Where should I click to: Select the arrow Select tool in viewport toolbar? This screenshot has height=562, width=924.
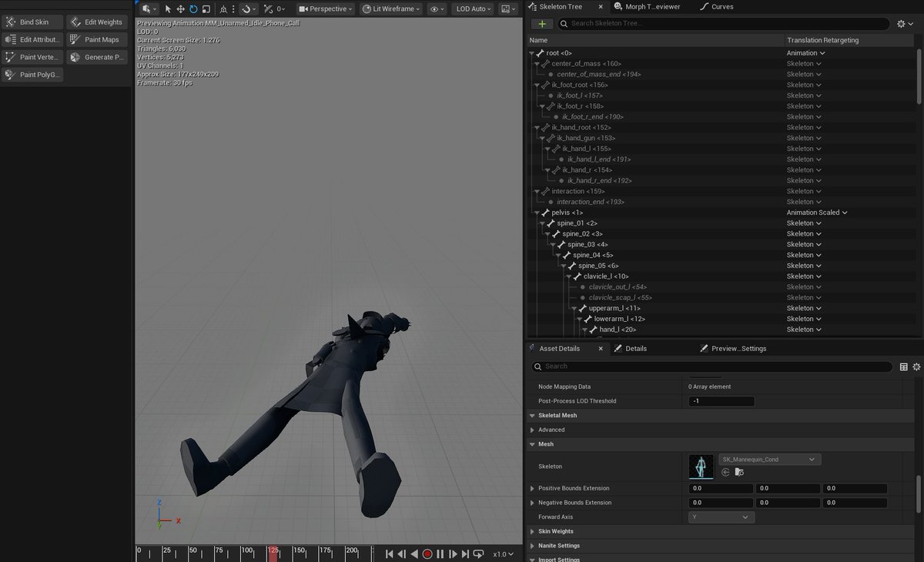coord(168,9)
